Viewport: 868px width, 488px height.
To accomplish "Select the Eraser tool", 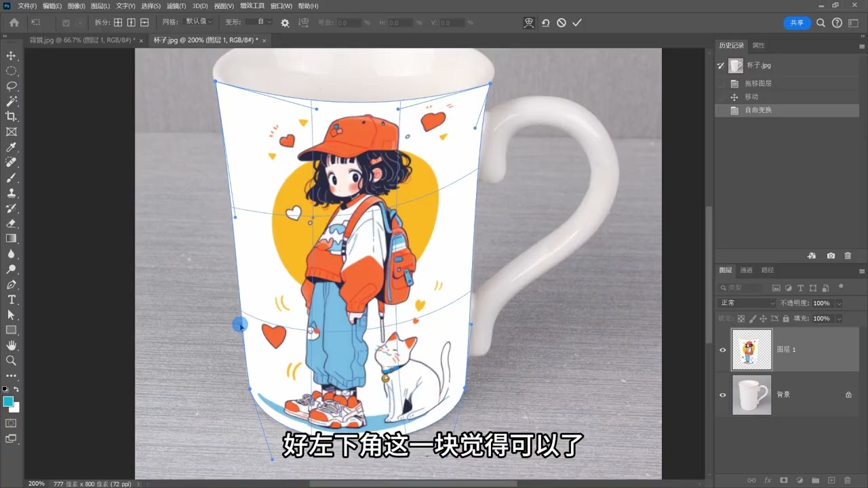I will (x=11, y=223).
